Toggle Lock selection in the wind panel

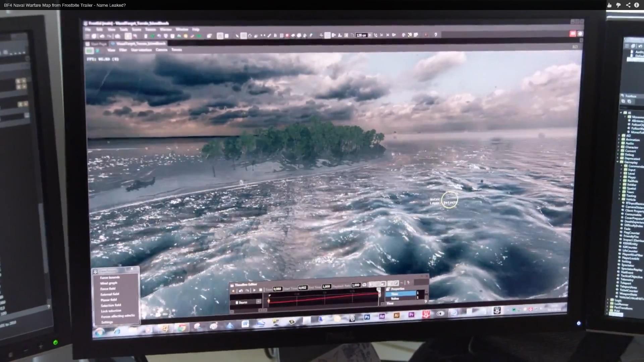[x=111, y=311]
